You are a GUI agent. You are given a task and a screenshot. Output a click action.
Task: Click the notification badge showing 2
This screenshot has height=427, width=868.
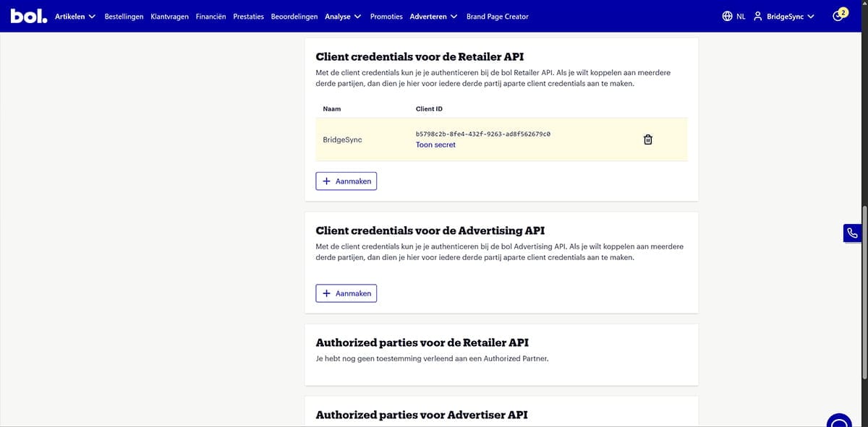click(843, 12)
